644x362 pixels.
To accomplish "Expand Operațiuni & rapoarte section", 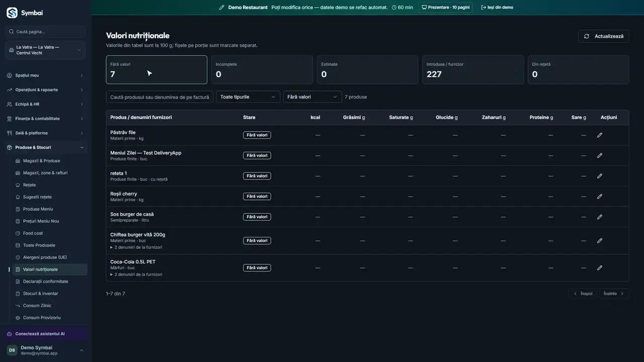I will pyautogui.click(x=45, y=90).
